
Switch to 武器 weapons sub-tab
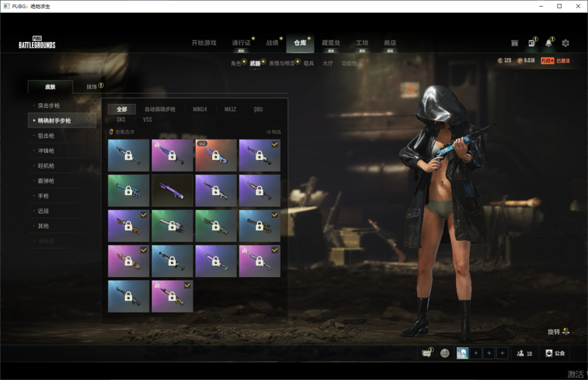coord(255,63)
